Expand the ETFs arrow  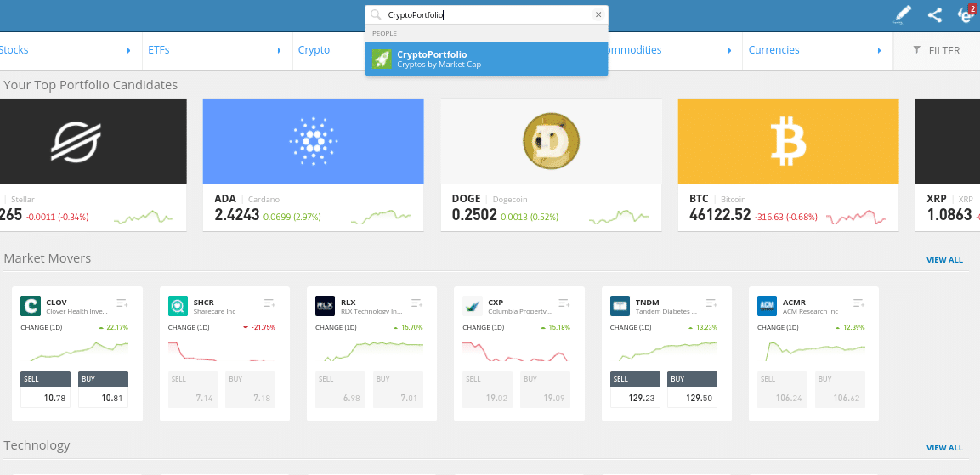tap(280, 51)
